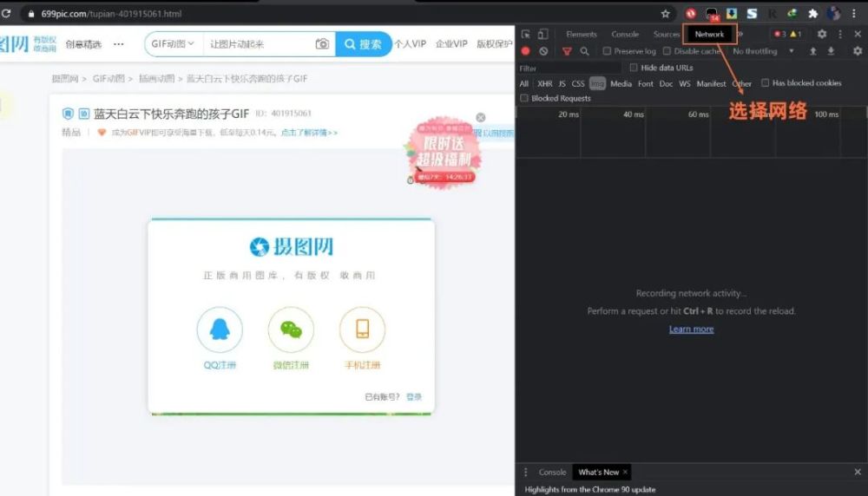Filter requests by JS
The image size is (868, 496).
(562, 83)
